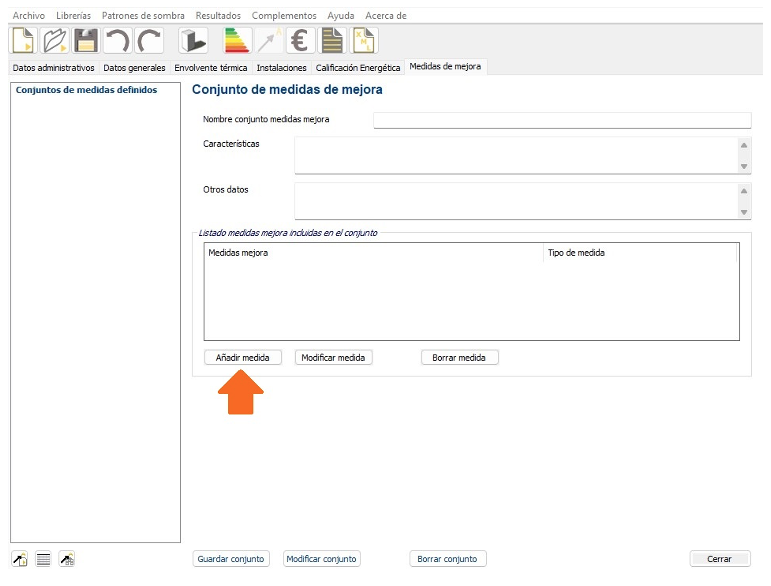Open the Complementos menu
The height and width of the screenshot is (586, 771).
tap(284, 16)
